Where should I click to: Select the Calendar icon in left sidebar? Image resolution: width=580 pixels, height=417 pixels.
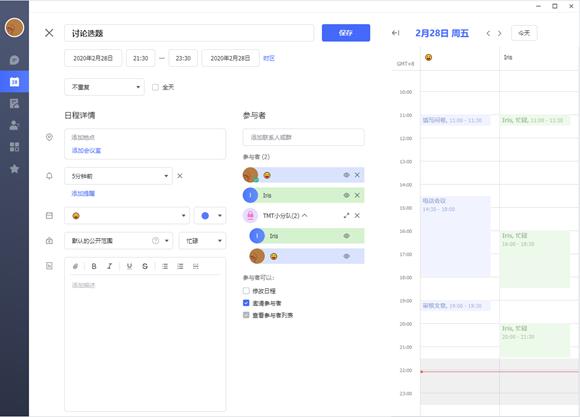(14, 81)
